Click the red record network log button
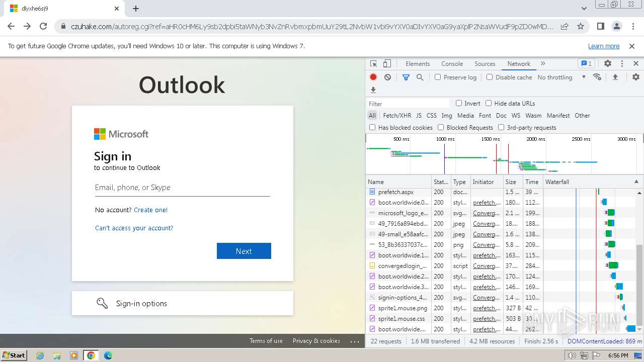644x362 pixels. 373,77
